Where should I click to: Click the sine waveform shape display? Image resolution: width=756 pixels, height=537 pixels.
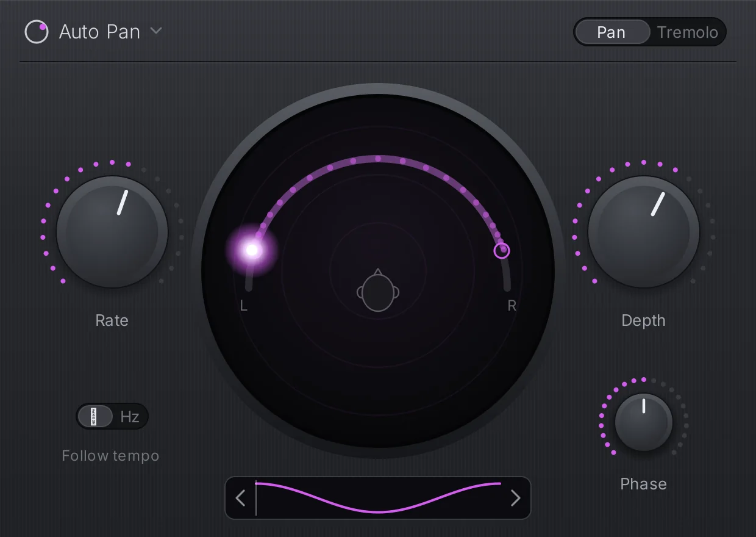(378, 497)
